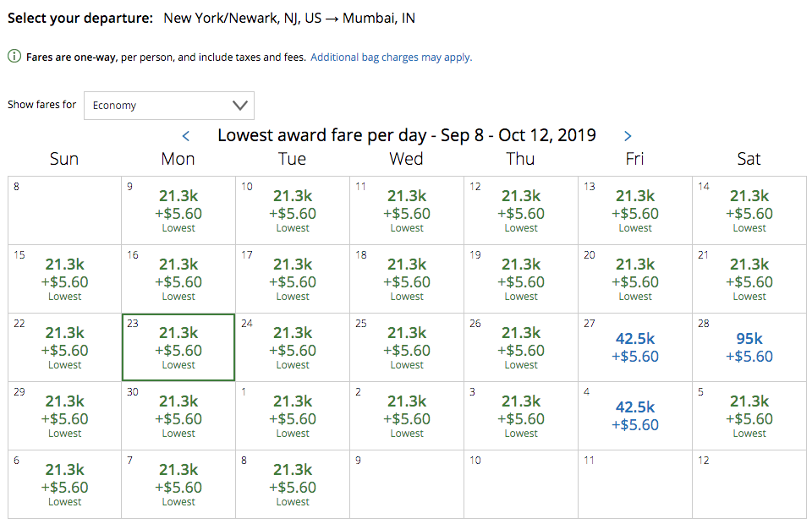Pick the September 15 Sunday fare
This screenshot has height=524, width=812.
click(x=65, y=279)
